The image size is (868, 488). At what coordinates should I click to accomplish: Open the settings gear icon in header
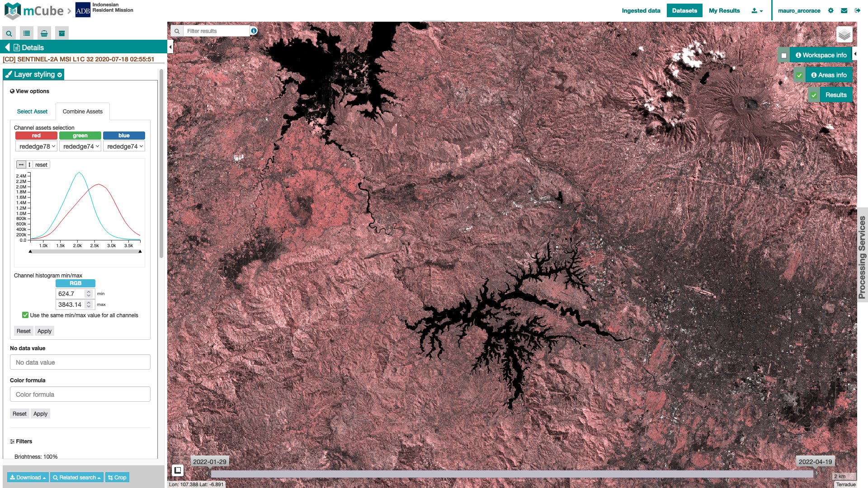tap(831, 10)
